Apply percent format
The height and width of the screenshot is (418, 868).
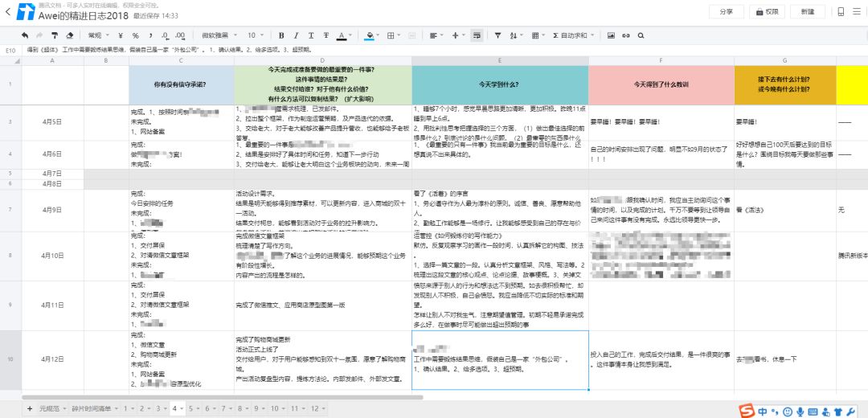(x=135, y=35)
